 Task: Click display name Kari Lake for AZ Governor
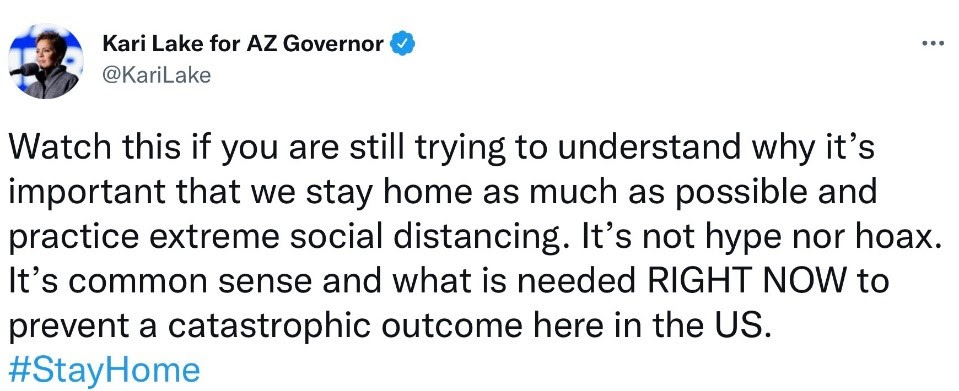243,44
